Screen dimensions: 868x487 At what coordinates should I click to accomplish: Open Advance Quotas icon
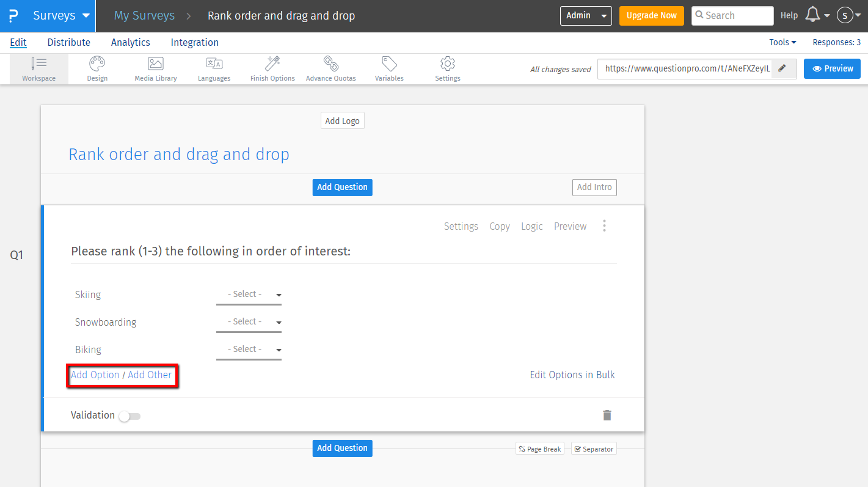[330, 64]
